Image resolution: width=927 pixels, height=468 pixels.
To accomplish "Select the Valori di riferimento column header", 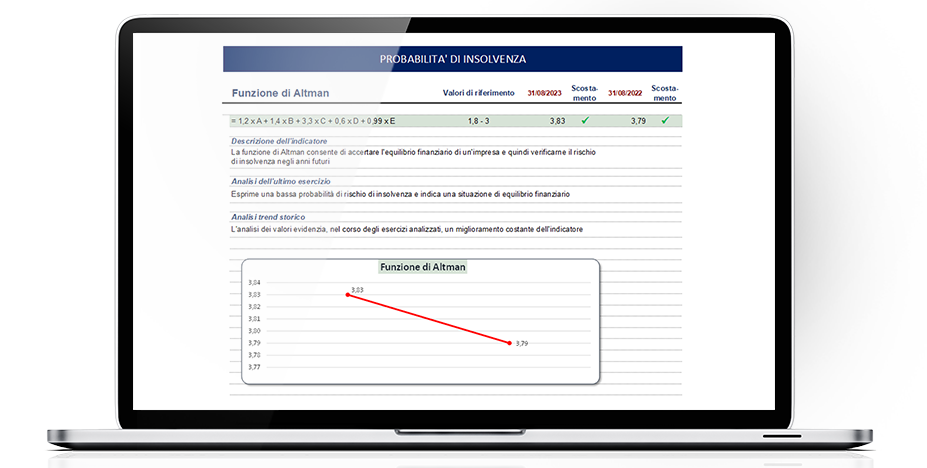I will tap(478, 93).
